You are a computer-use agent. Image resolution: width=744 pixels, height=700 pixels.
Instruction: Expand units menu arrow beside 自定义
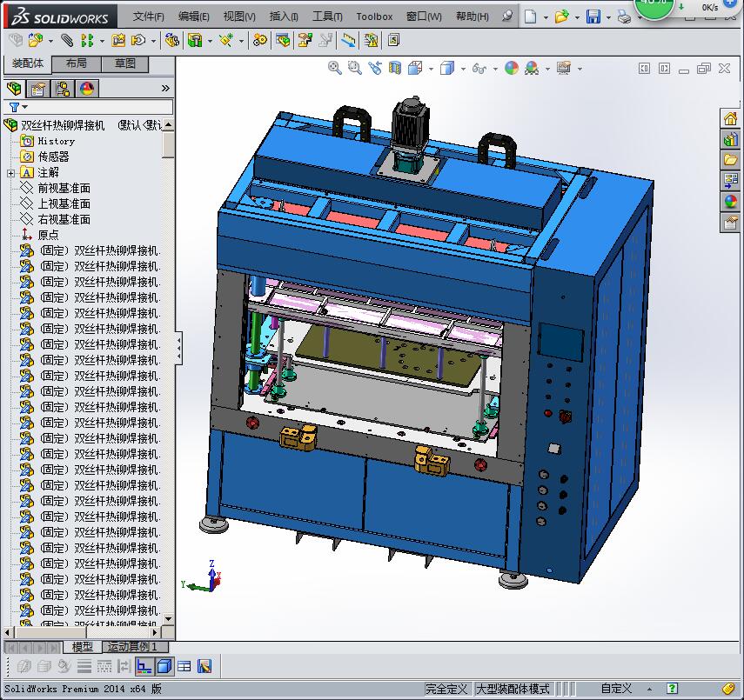coord(649,689)
